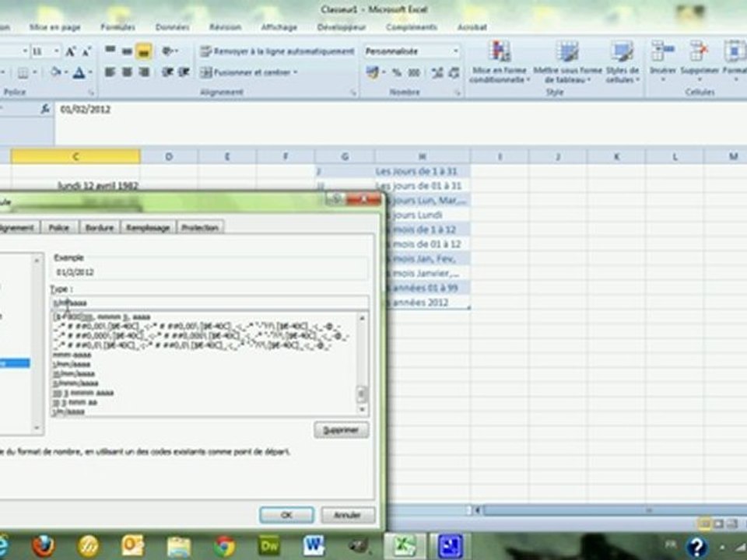The width and height of the screenshot is (747, 560).
Task: Open Mettre sous forme de tableau
Action: point(567,62)
